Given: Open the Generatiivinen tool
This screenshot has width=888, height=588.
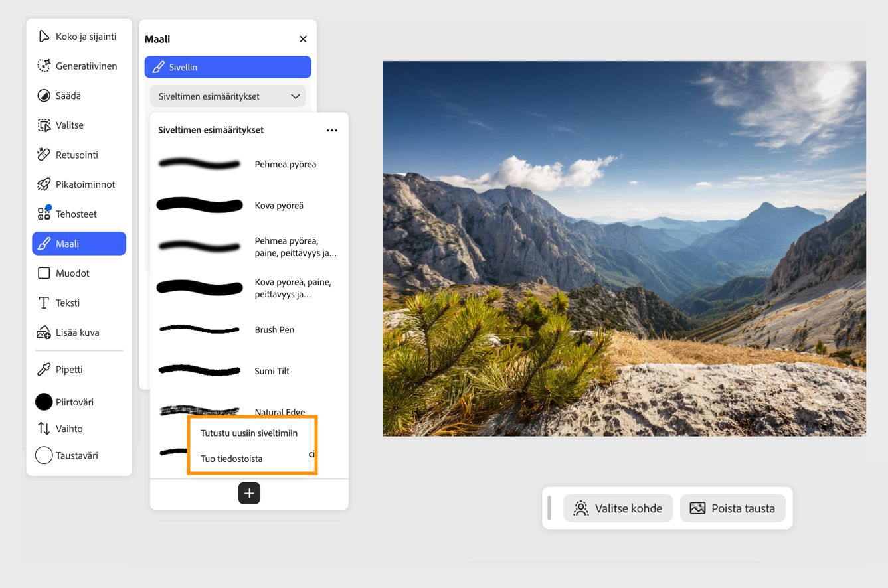Looking at the screenshot, I should point(78,66).
